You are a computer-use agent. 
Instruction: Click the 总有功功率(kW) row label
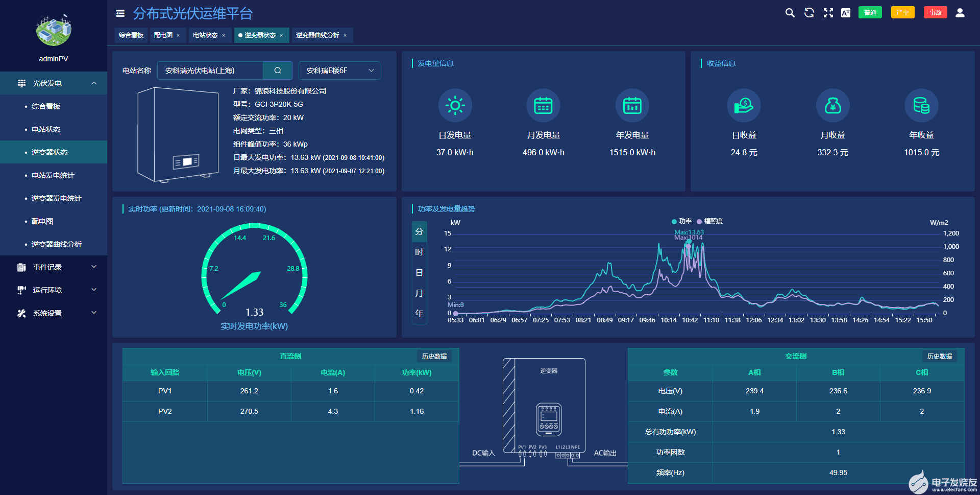(670, 432)
